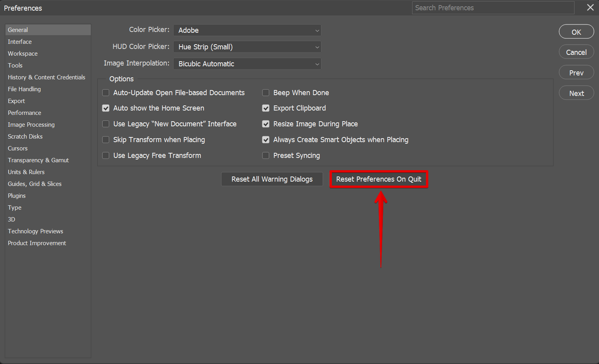This screenshot has width=599, height=364.
Task: Open the Technology Previews category
Action: coord(36,231)
